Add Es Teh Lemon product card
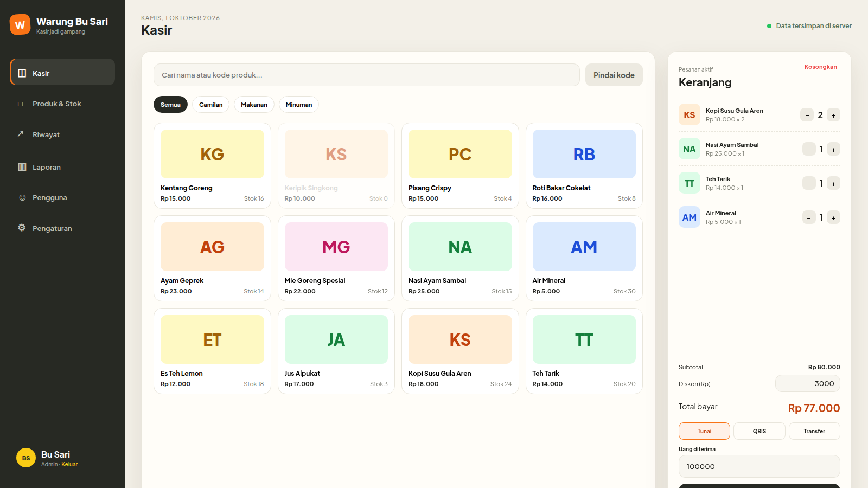Image resolution: width=868 pixels, height=488 pixels. point(212,351)
